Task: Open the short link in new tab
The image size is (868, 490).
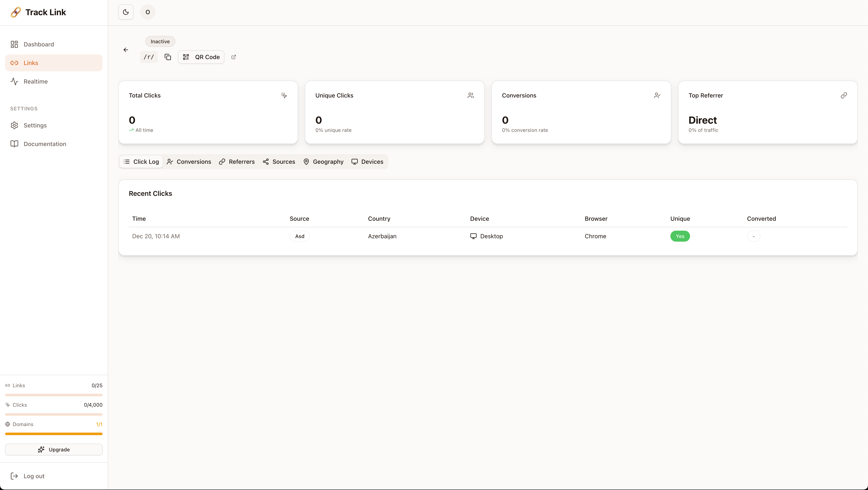Action: tap(233, 57)
